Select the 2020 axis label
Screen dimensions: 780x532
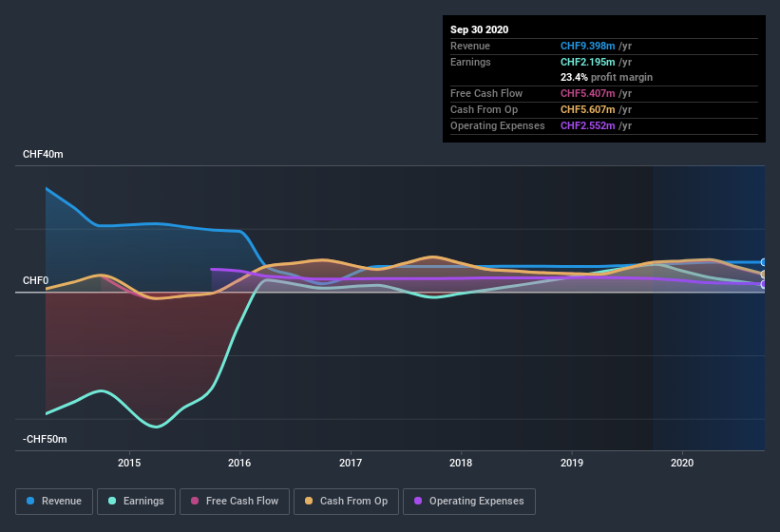pos(682,463)
